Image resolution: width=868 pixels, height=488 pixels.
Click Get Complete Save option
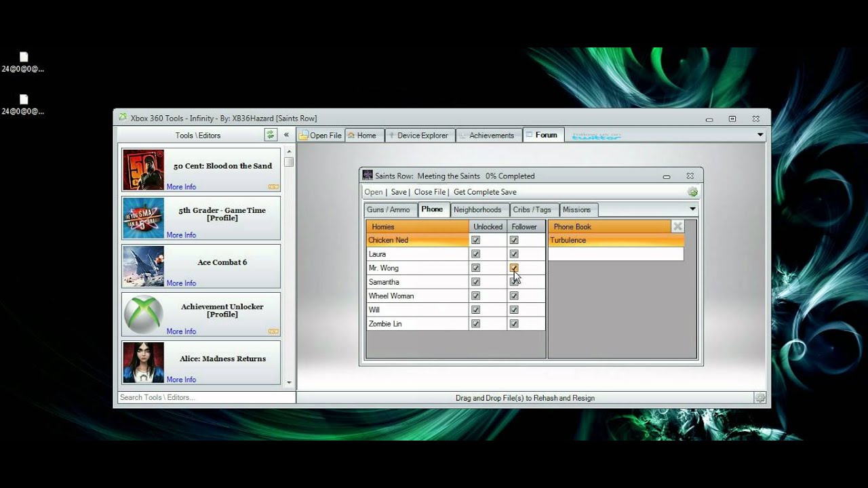(x=485, y=192)
